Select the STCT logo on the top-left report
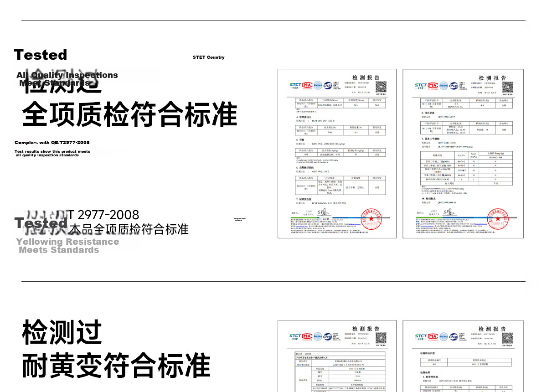 (295, 85)
